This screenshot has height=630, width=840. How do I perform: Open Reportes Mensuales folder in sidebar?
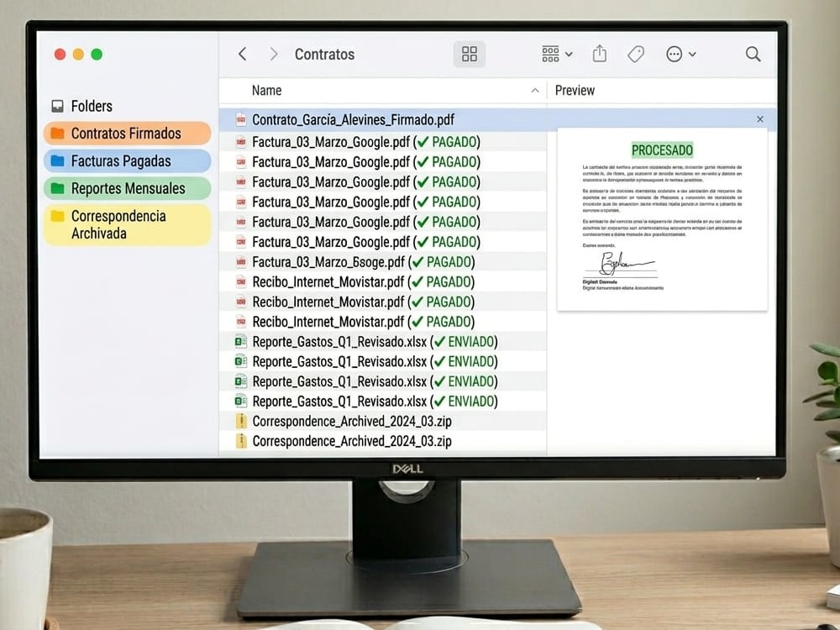click(128, 188)
